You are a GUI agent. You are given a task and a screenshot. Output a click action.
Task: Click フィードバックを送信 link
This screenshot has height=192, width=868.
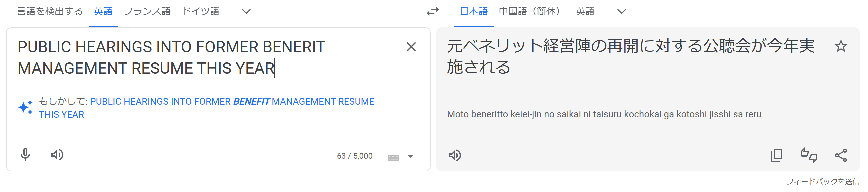[x=823, y=182]
